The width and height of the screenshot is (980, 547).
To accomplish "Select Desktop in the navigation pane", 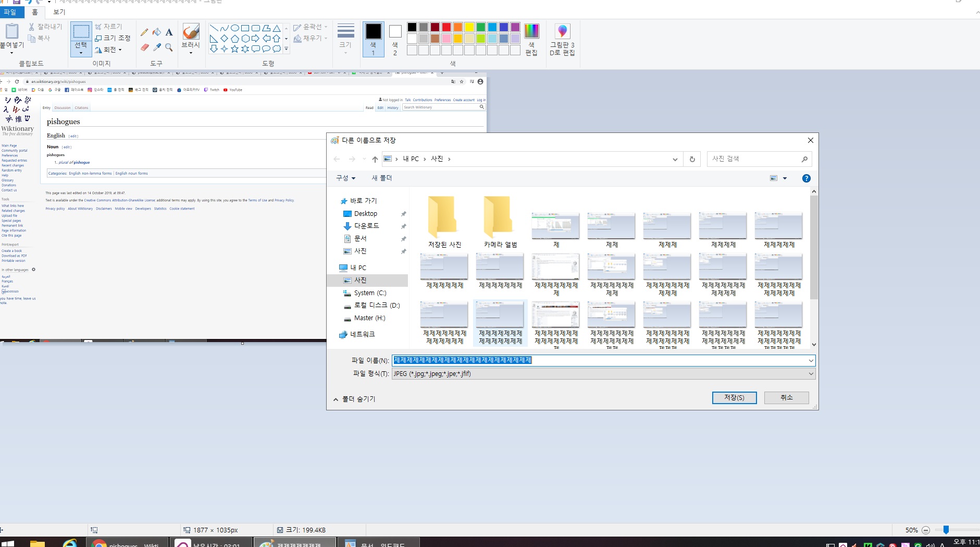I will (365, 214).
